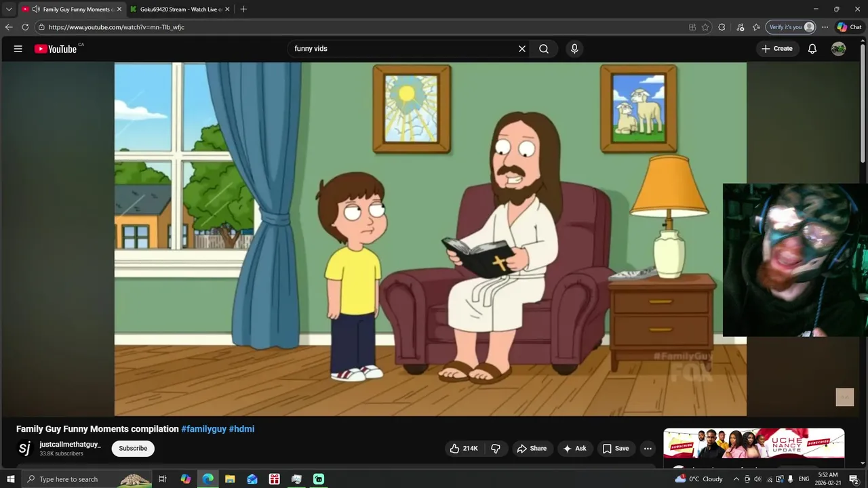The image size is (868, 488).
Task: Click the address bar URL
Action: pos(117,27)
